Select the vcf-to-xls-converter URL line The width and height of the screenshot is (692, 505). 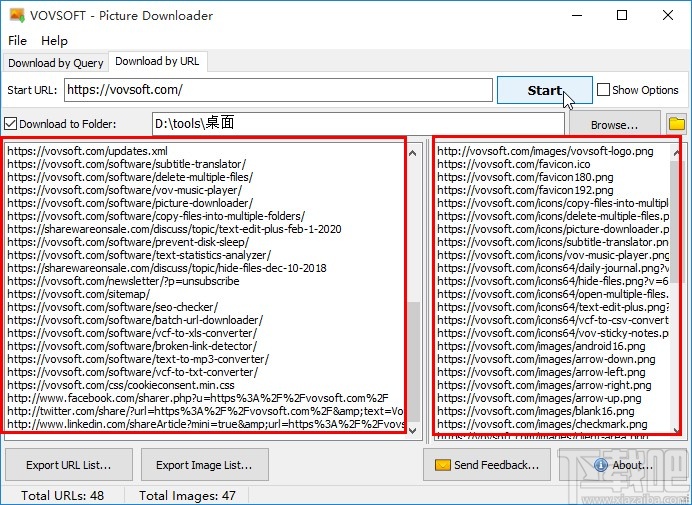pyautogui.click(x=132, y=333)
